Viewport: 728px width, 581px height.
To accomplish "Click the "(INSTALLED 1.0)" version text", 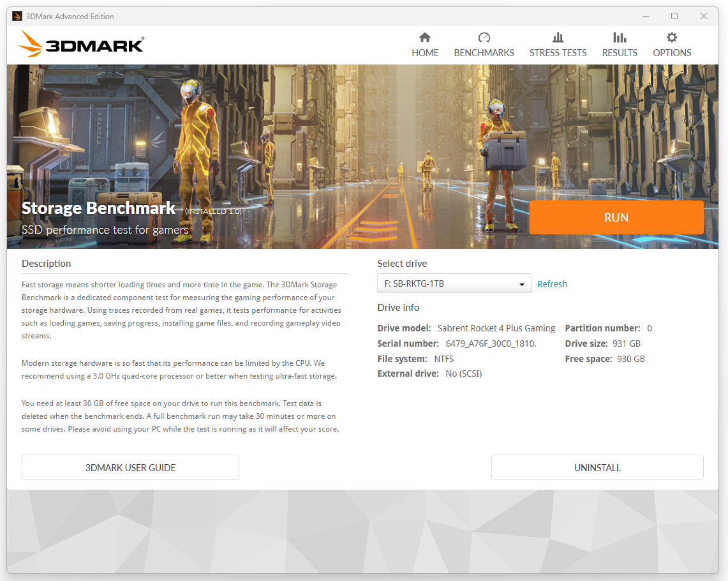I will (213, 211).
